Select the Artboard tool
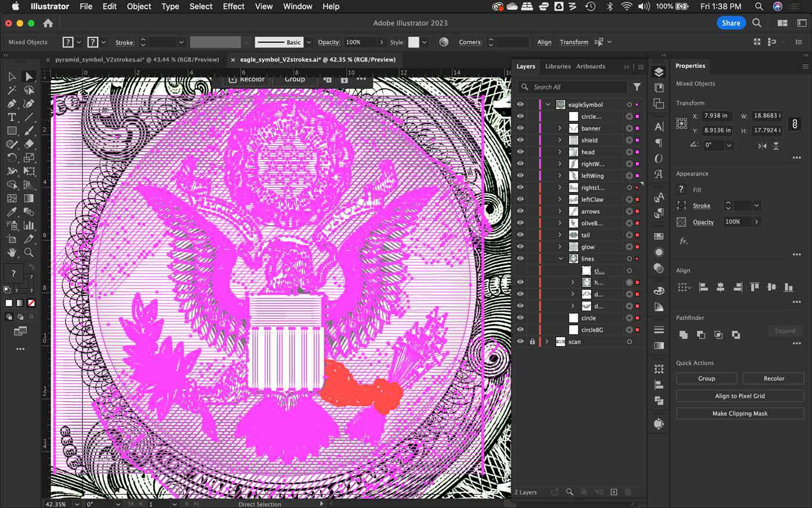Screen dimensions: 812x508 coord(12,239)
